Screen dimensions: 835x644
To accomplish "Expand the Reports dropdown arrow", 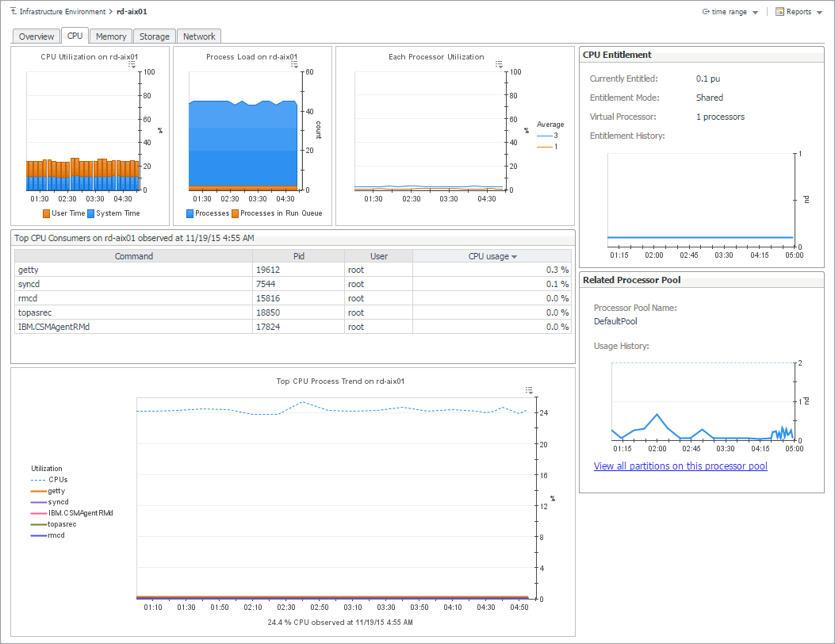I will [x=819, y=13].
